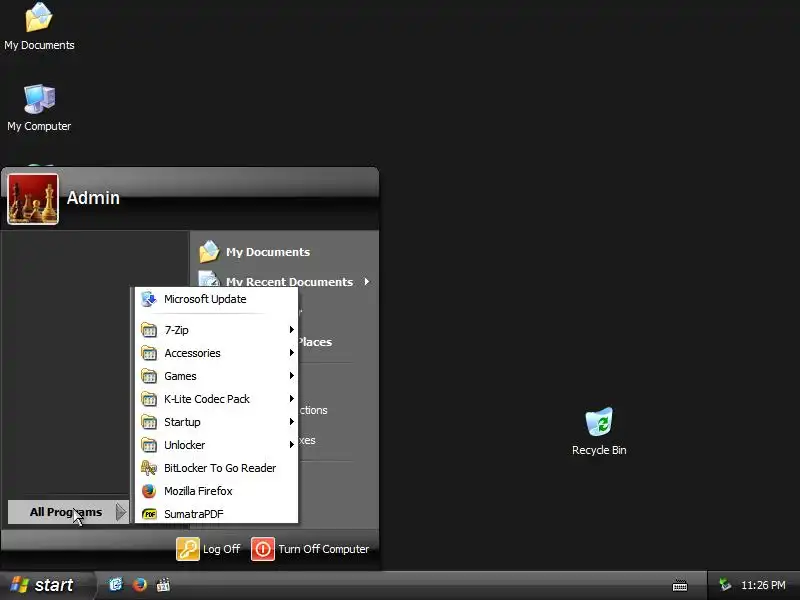800x600 pixels.
Task: Click the Games folder icon
Action: coord(148,376)
